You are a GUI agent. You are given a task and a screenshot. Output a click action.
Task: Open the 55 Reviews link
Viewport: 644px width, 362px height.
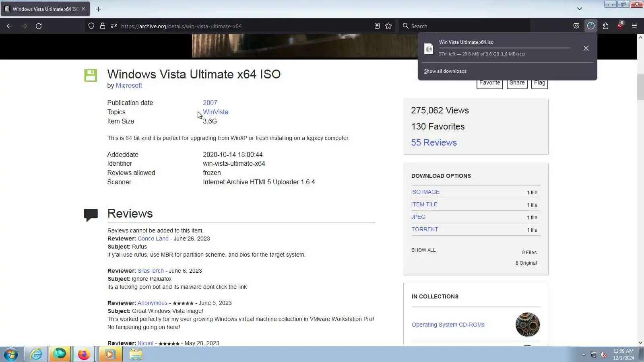434,142
